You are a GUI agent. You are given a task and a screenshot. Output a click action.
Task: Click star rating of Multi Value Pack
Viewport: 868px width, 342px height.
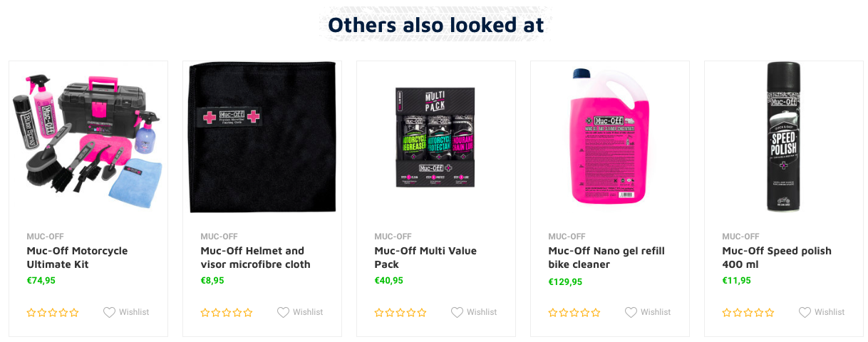[401, 313]
